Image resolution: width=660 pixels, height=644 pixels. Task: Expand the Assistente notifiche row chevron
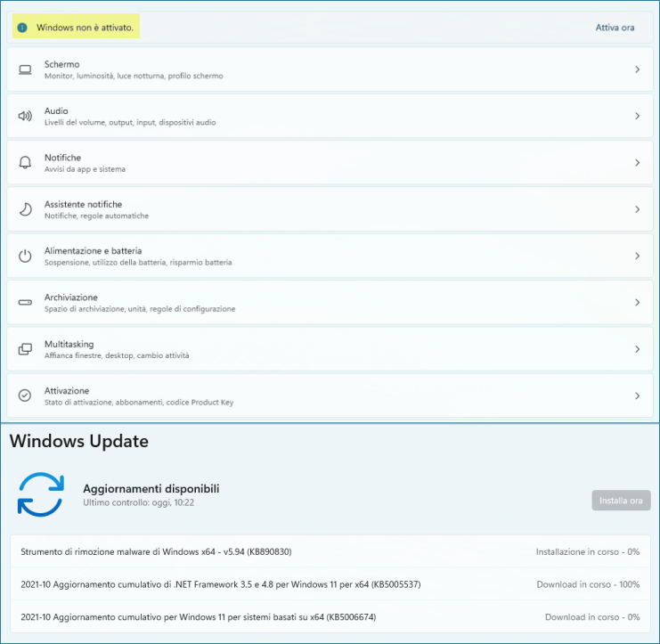point(637,209)
